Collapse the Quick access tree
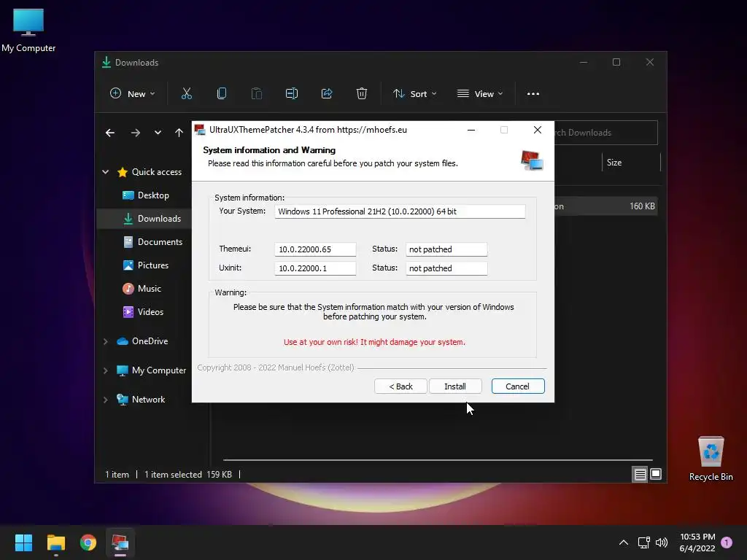The height and width of the screenshot is (560, 747). tap(105, 172)
